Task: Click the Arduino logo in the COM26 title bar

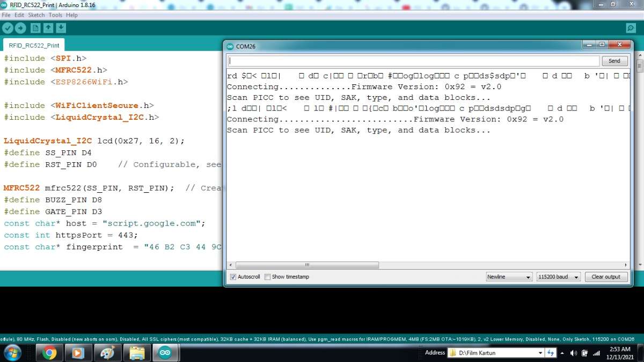Action: 230,46
